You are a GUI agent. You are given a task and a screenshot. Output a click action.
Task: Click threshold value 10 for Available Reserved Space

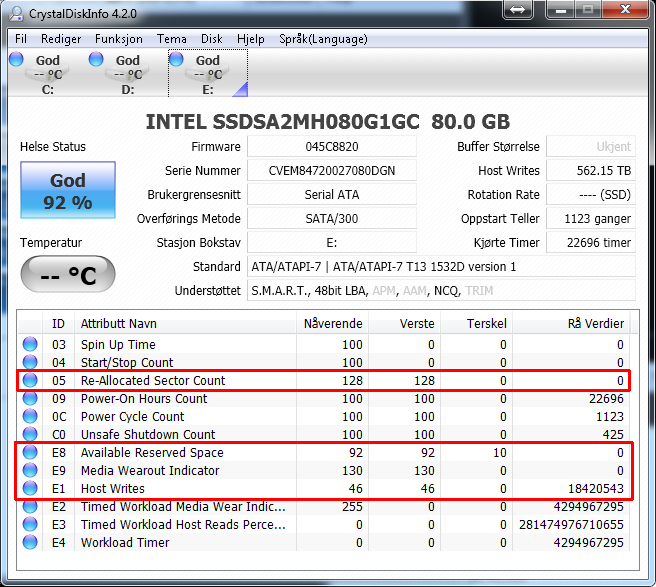point(500,452)
